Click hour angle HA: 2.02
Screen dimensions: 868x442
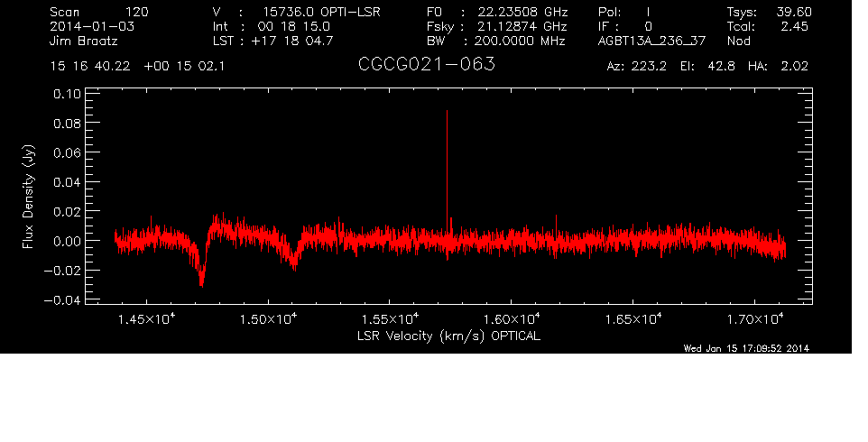pyautogui.click(x=778, y=67)
